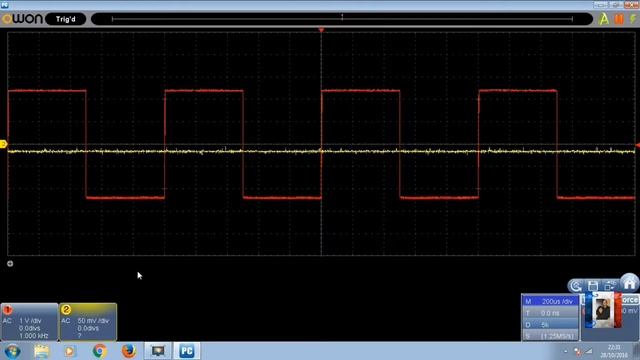Click the taskbar clock and date
The width and height of the screenshot is (640, 360).
[x=614, y=351]
